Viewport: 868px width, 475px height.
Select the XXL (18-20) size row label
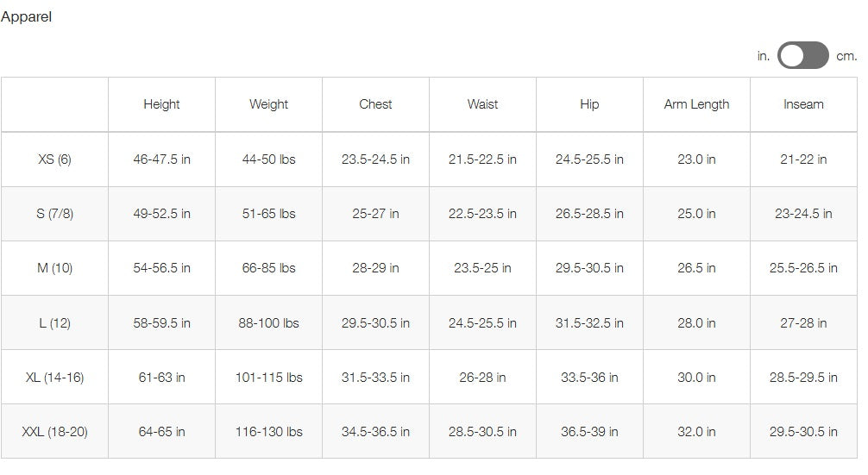coord(54,431)
